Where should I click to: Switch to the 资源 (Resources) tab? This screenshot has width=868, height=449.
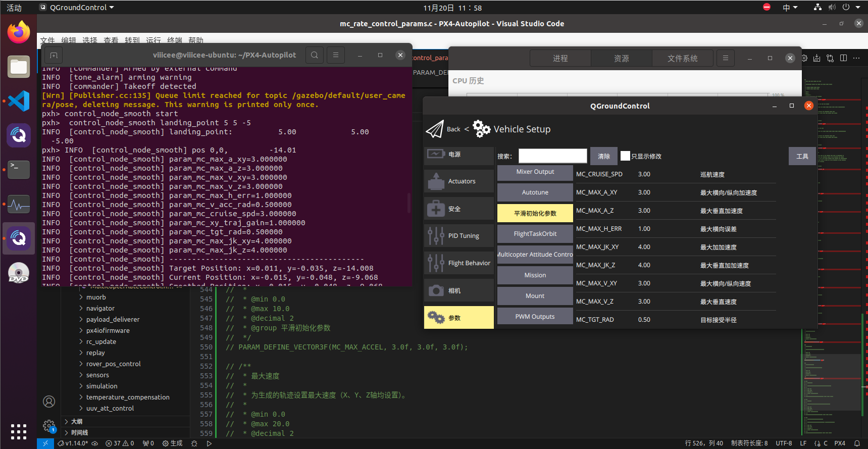point(622,58)
